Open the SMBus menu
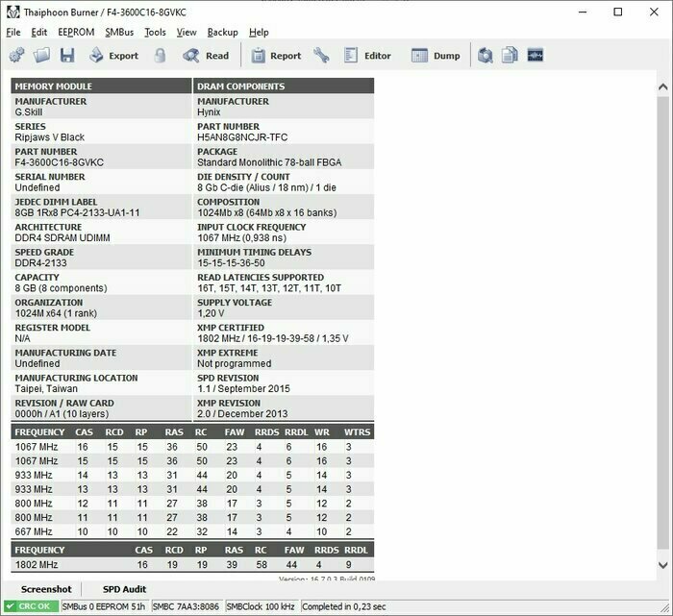673x616 pixels. tap(119, 32)
